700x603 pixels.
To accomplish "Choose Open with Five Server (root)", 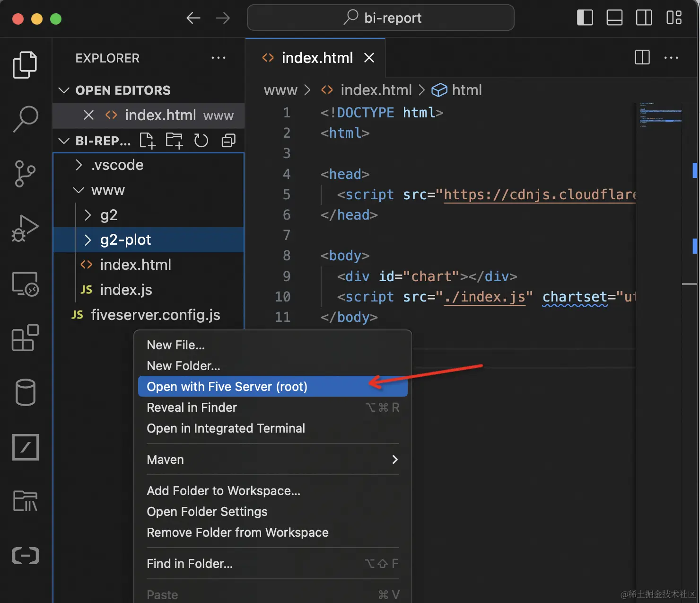I will 273,387.
